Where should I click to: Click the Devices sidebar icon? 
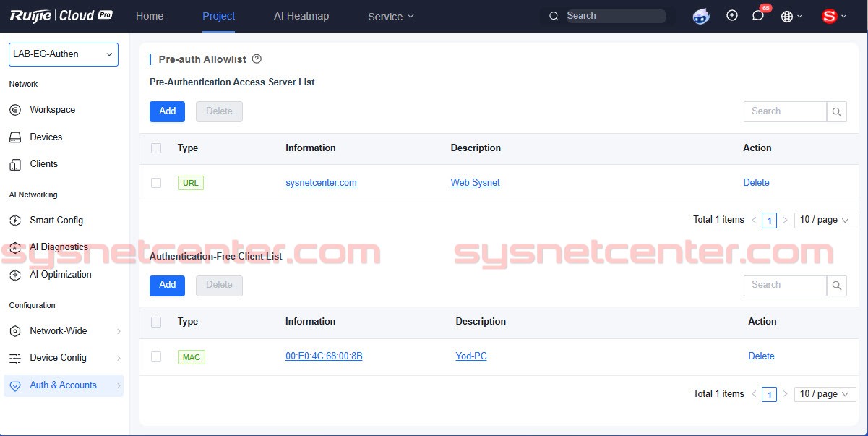click(x=15, y=137)
